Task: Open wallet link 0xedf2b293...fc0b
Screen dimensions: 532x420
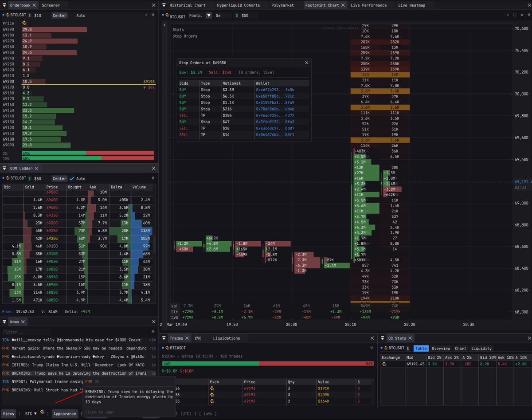Action: click(275, 90)
